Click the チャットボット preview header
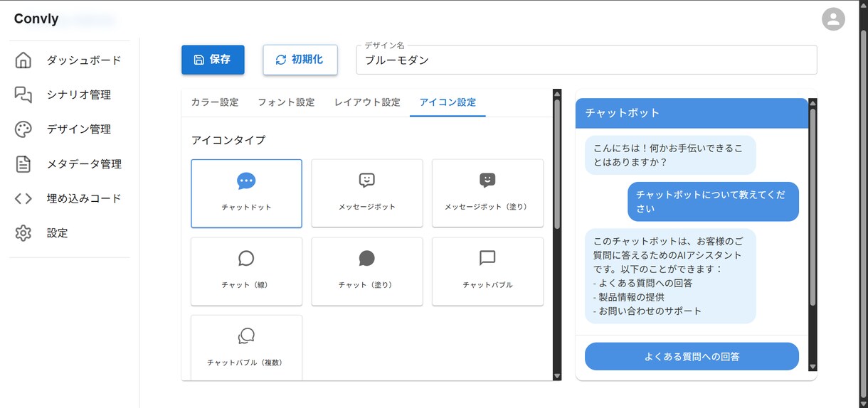Image resolution: width=868 pixels, height=408 pixels. coord(692,113)
